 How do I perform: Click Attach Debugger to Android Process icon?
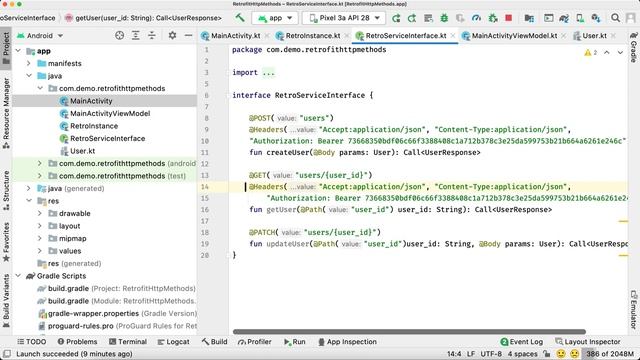coord(493,18)
